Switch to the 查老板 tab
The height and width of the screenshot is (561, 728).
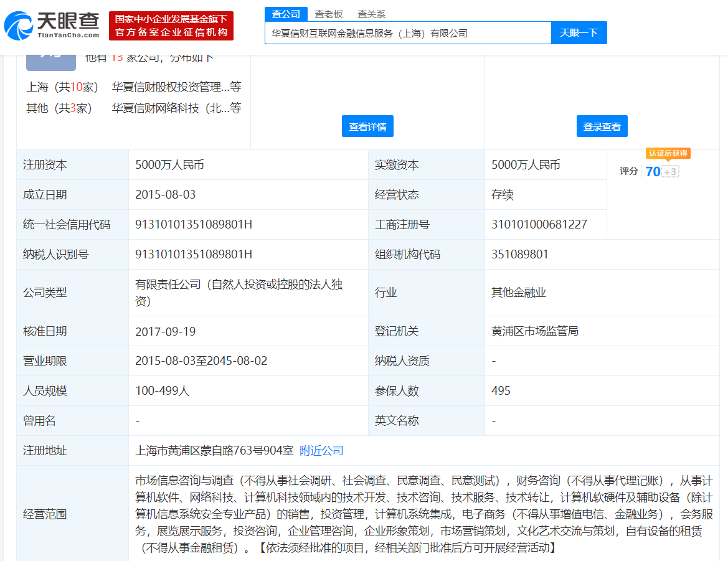click(x=329, y=14)
